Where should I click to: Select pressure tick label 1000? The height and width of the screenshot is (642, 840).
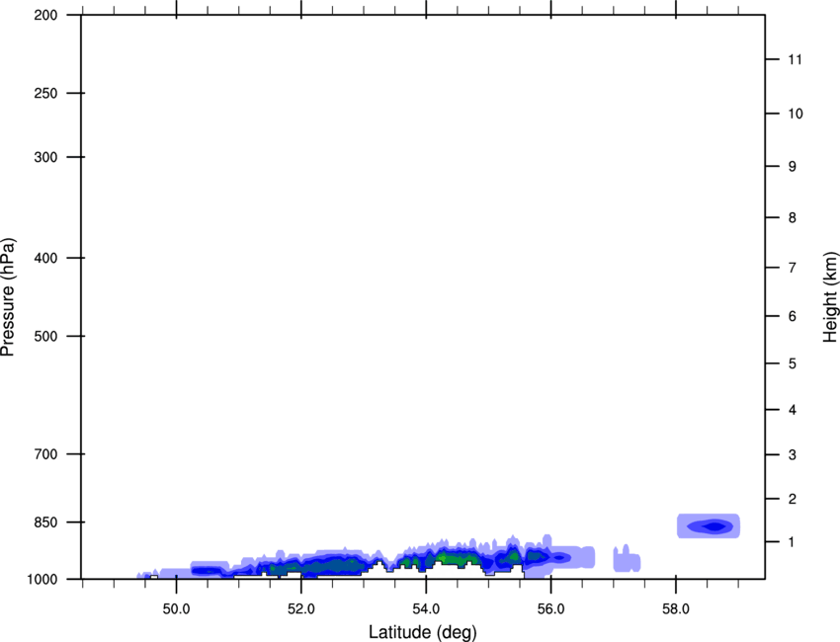point(42,579)
